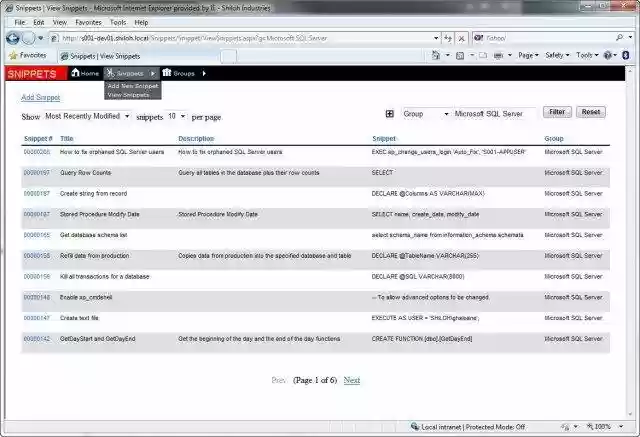Viewport: 640px width, 437px height.
Task: Open the Favorites star button
Action: coord(27,55)
